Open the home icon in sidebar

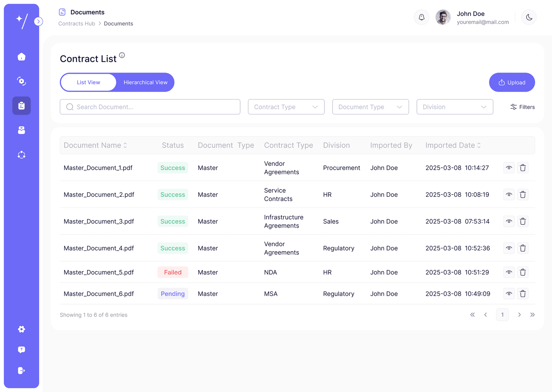point(21,57)
